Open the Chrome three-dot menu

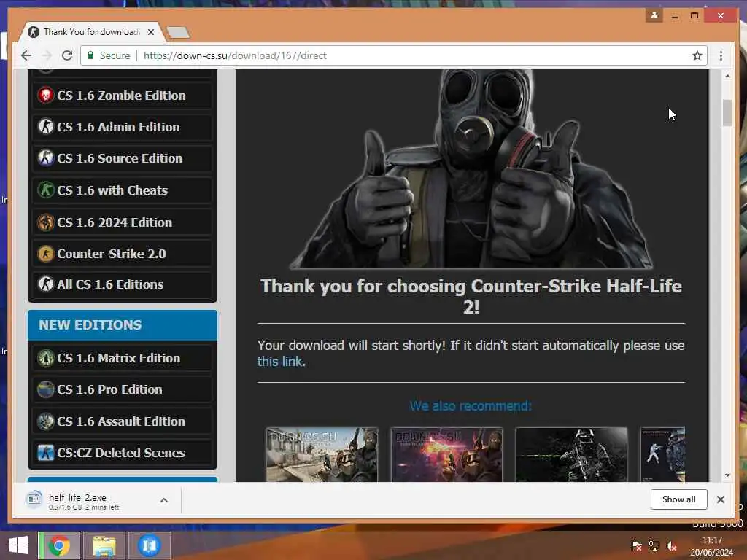(721, 55)
